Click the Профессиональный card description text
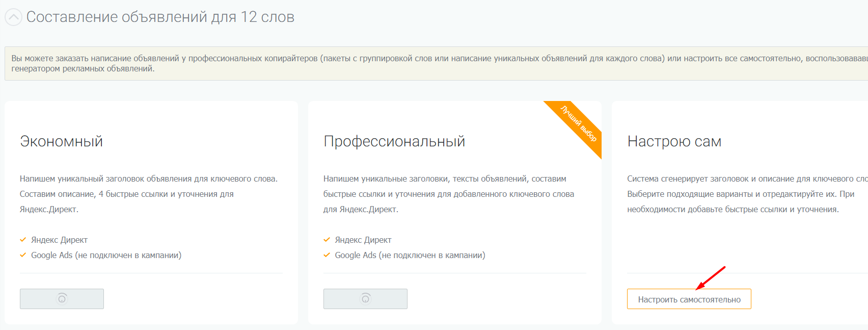Image resolution: width=868 pixels, height=330 pixels. (448, 194)
